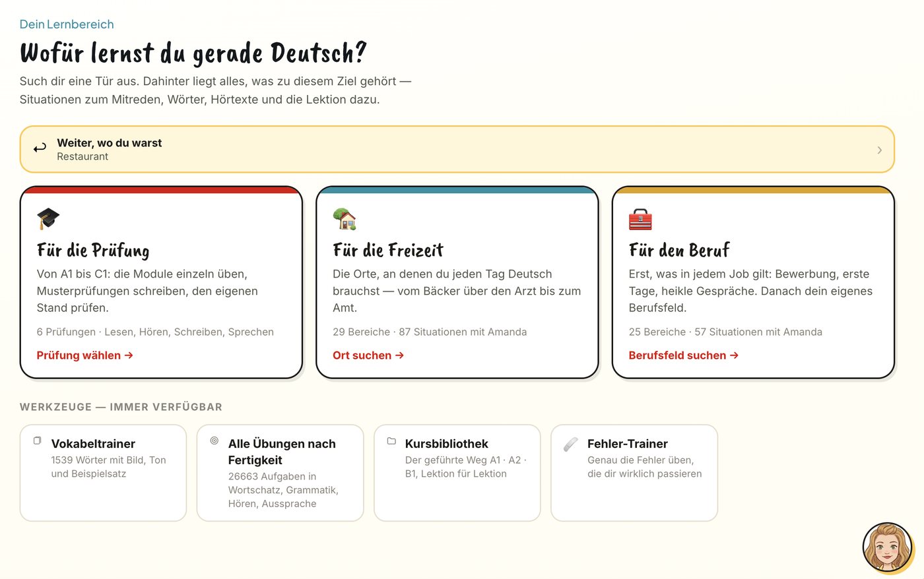Click '25 Bereiche · 57 Situationen' text
The height and width of the screenshot is (579, 924).
(725, 332)
